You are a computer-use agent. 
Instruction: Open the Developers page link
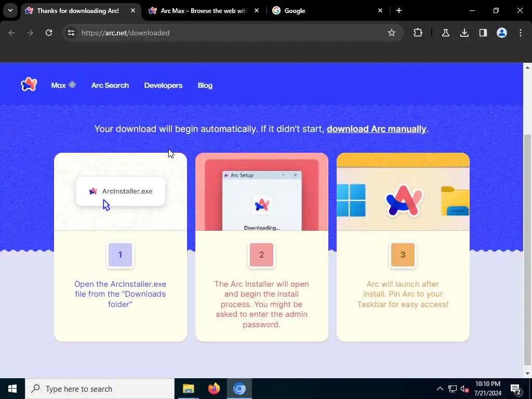pos(163,85)
